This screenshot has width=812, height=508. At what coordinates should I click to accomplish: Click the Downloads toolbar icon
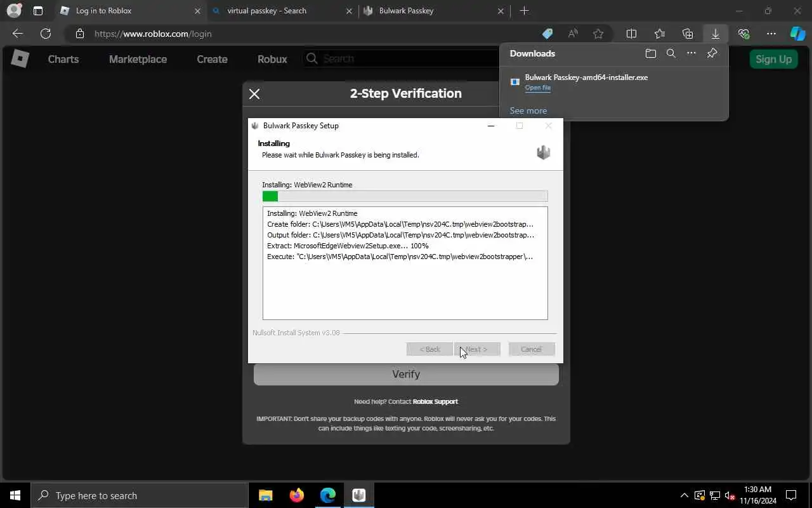point(716,34)
